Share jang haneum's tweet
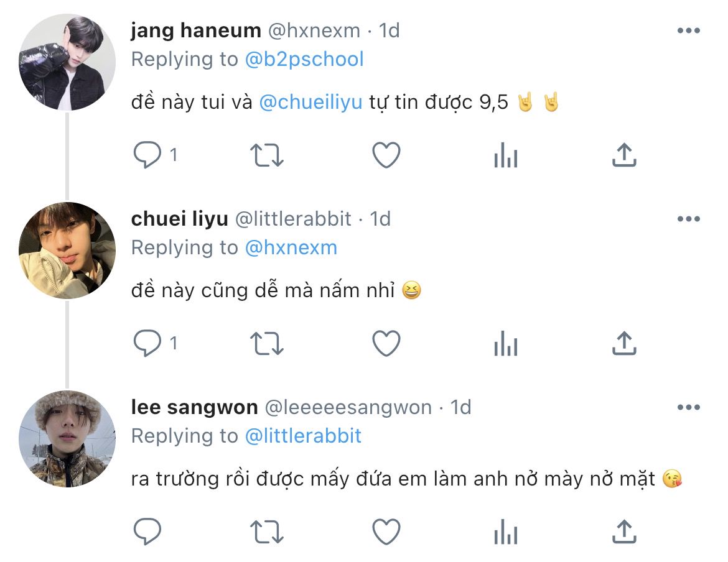 click(x=623, y=155)
